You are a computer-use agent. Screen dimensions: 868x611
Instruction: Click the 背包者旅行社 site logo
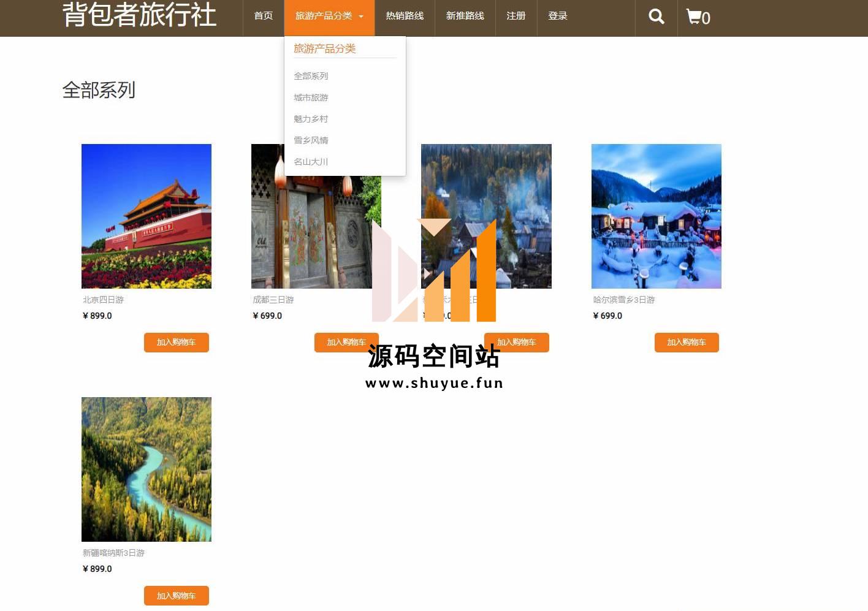[x=139, y=15]
